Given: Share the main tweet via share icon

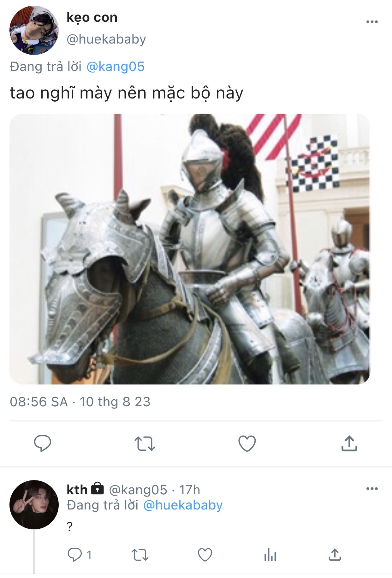Looking at the screenshot, I should click(x=349, y=443).
